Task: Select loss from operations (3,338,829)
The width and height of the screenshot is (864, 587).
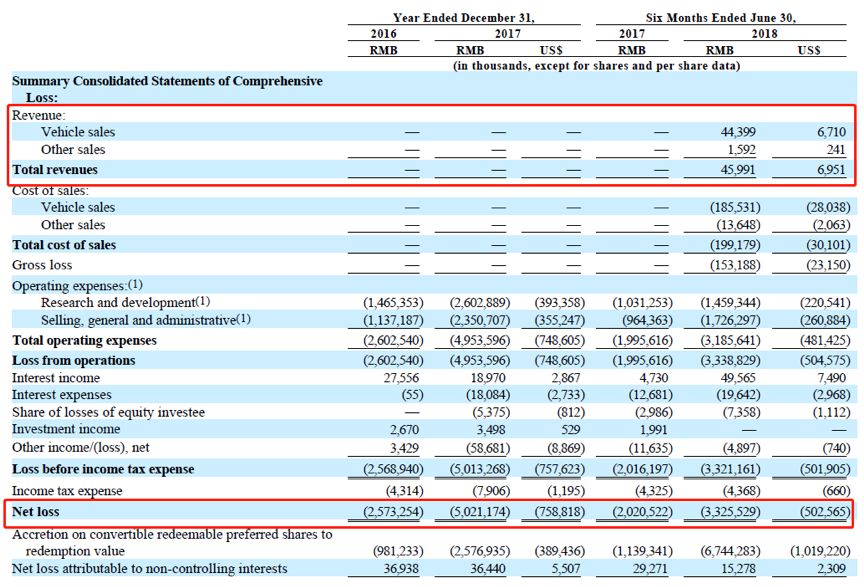Action: (730, 360)
